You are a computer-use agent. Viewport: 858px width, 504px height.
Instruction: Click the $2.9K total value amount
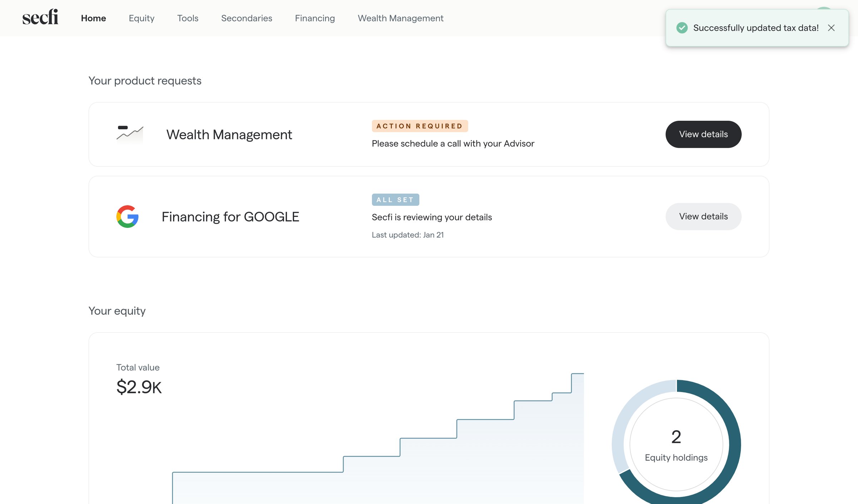coord(139,387)
